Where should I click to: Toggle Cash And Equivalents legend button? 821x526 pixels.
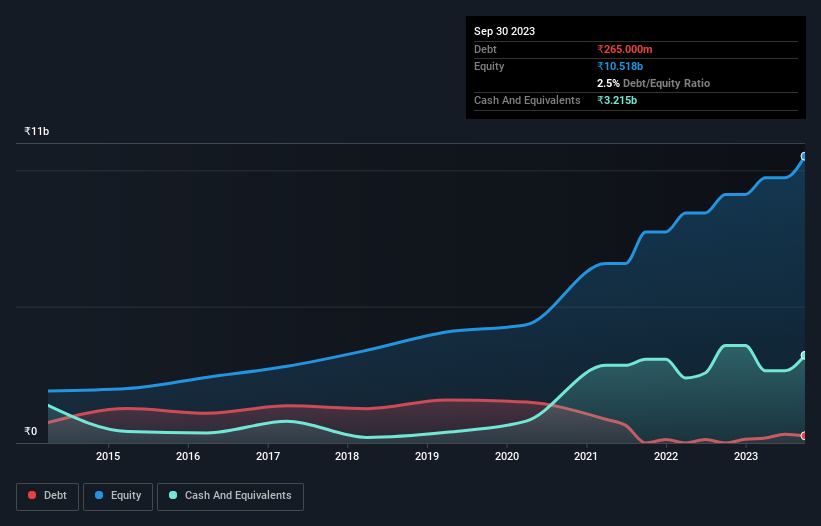230,496
